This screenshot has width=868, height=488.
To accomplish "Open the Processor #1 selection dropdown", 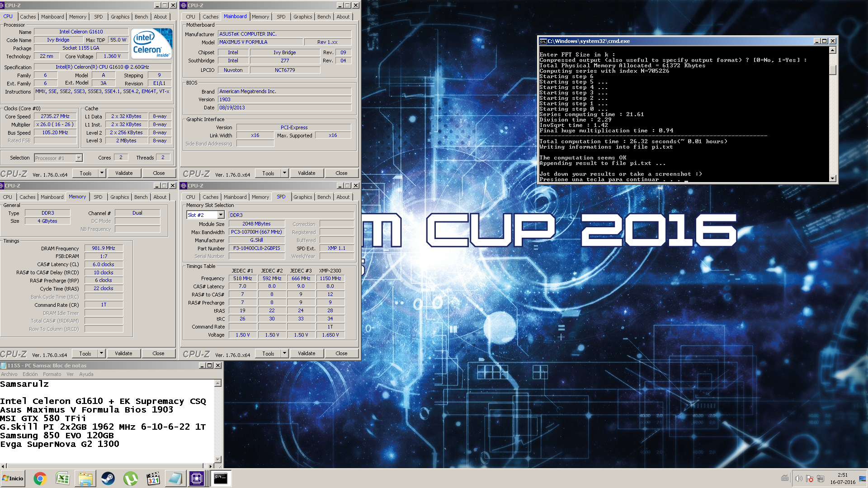I will 79,158.
